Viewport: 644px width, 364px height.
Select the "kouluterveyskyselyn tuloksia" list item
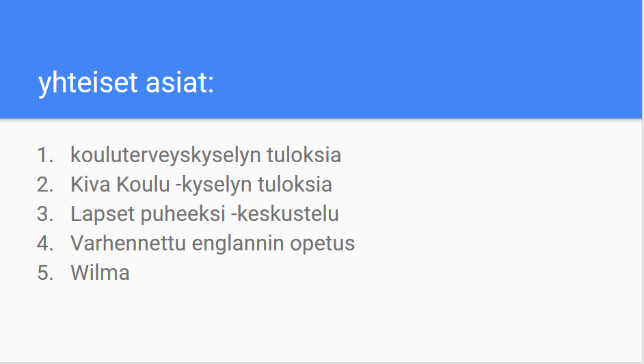coord(205,155)
